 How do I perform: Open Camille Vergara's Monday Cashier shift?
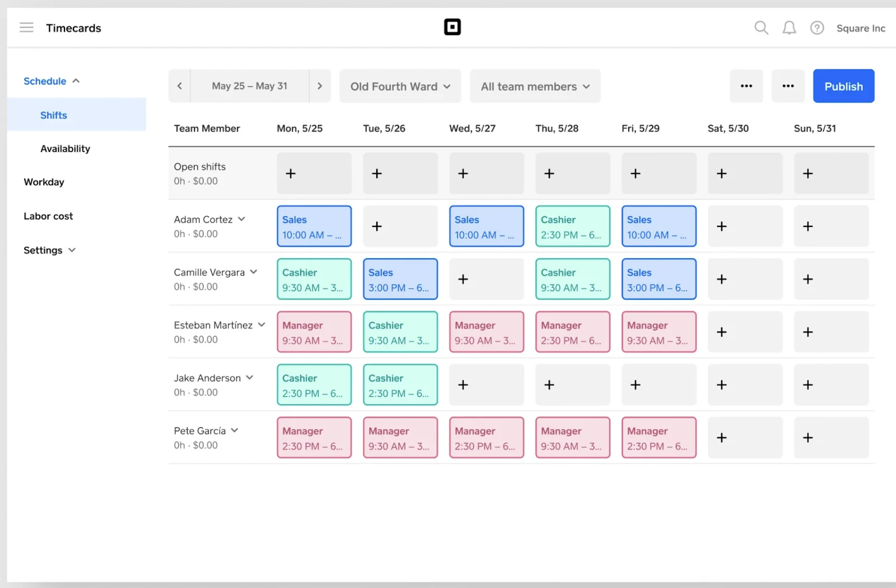pyautogui.click(x=314, y=279)
